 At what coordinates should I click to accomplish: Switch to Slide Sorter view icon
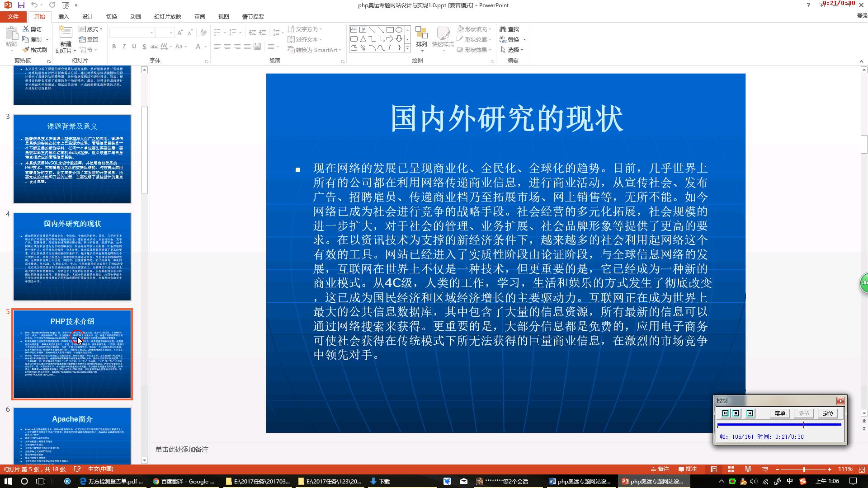(731, 469)
